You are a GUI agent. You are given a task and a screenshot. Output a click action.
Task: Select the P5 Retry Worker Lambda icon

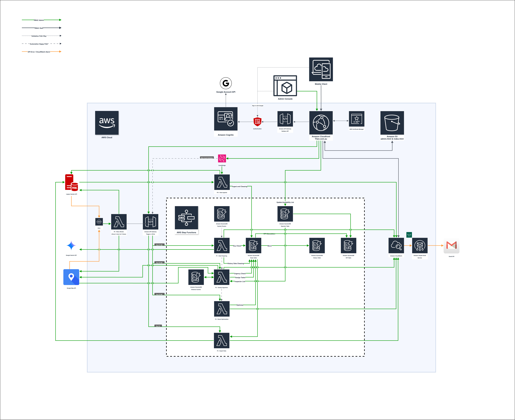click(119, 222)
